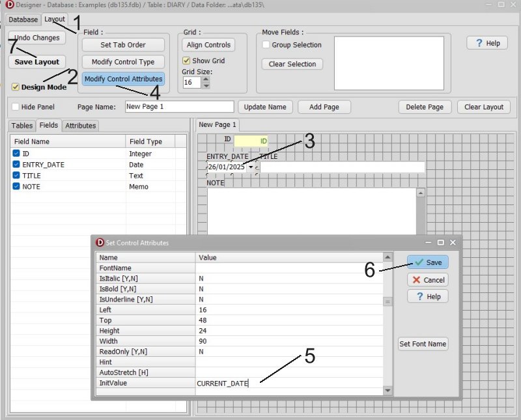521x420 pixels.
Task: Uncheck the NOTE field checkbox
Action: [16, 186]
